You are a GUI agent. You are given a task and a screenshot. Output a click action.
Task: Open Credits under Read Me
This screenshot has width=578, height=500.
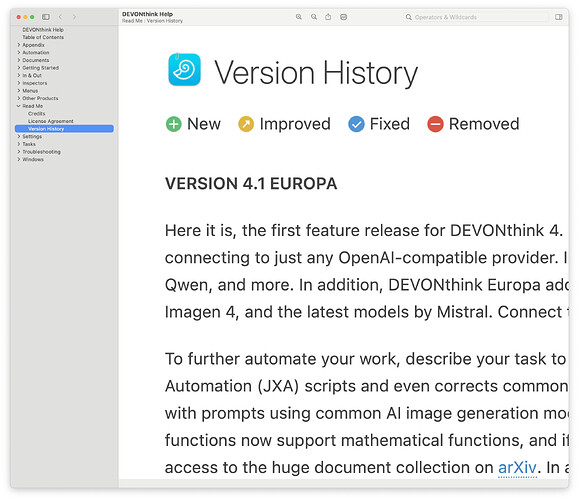pos(36,114)
